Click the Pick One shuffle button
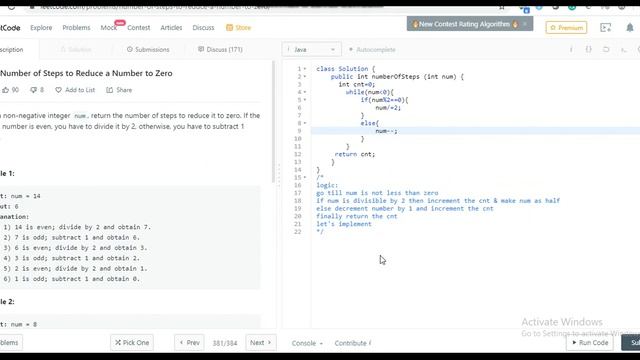The height and width of the screenshot is (360, 640). click(x=132, y=342)
